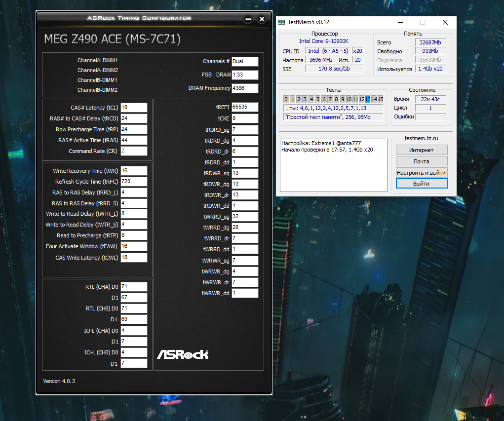This screenshot has width=504, height=421.
Task: Click the IO-L (CHA) D0 field
Action: pos(134,331)
